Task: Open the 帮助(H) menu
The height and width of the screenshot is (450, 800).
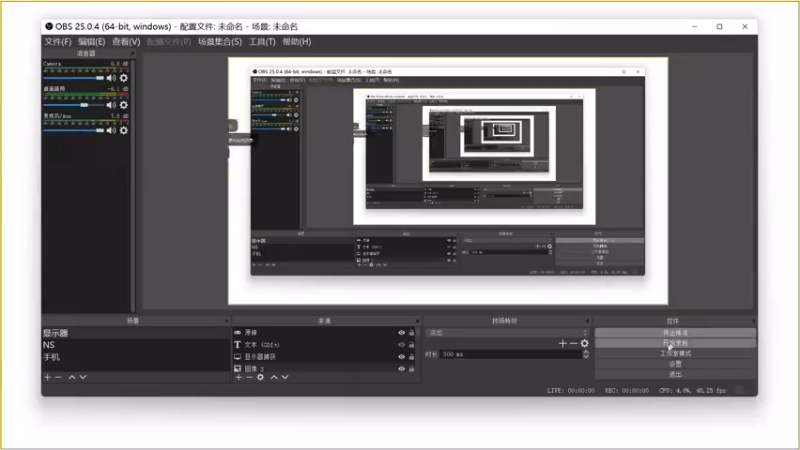Action: [296, 42]
